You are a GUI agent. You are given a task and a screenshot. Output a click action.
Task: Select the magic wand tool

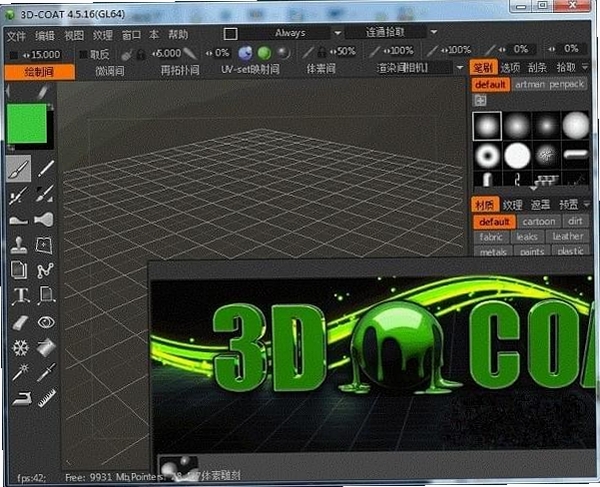click(20, 372)
